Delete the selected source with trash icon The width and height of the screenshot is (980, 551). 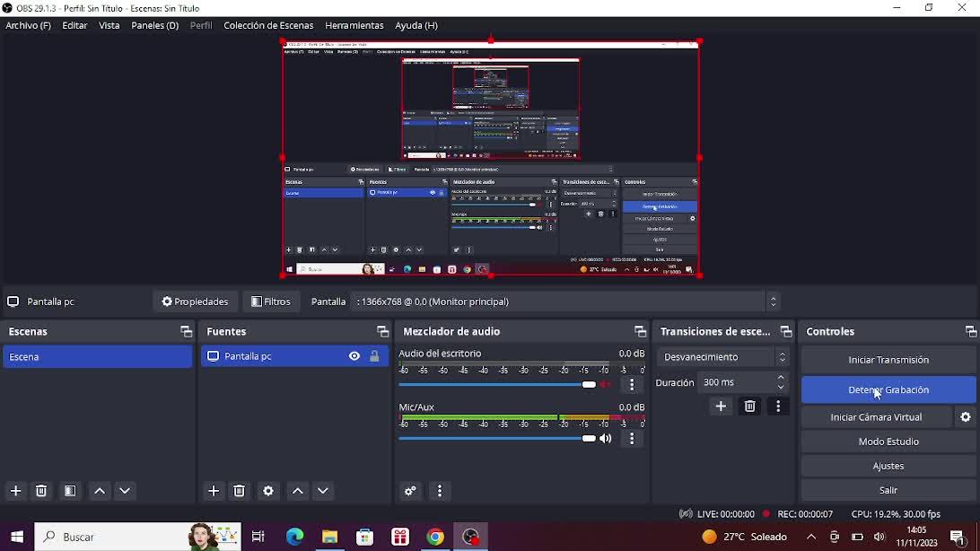click(x=240, y=491)
